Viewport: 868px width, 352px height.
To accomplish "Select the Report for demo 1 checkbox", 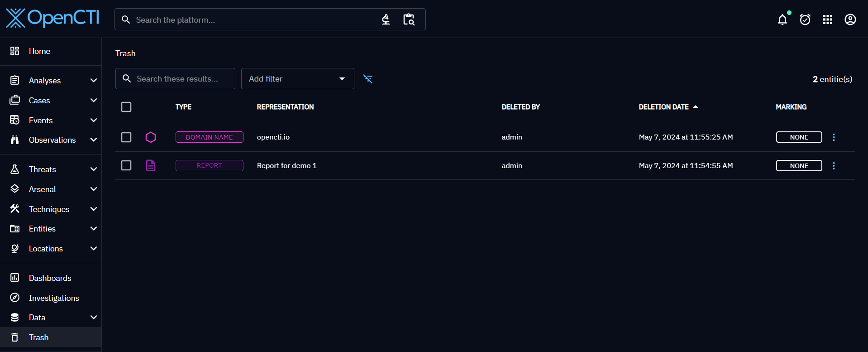I will tap(126, 165).
